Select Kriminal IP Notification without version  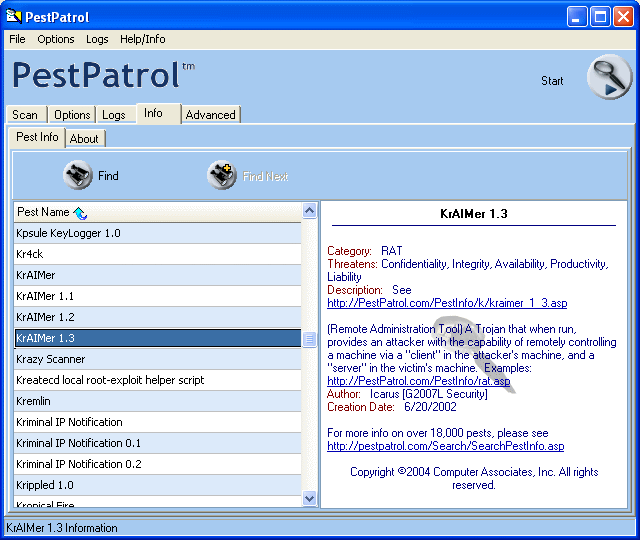coord(158,422)
